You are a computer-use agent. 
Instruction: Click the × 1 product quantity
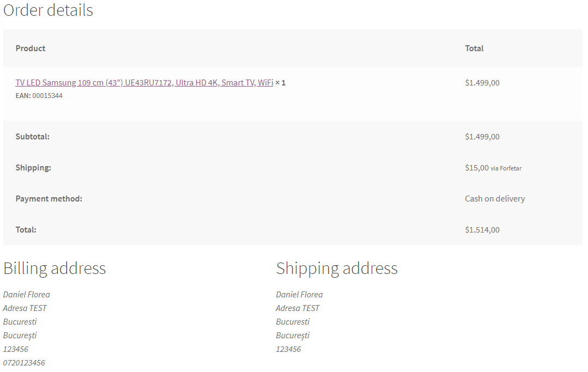(x=280, y=83)
